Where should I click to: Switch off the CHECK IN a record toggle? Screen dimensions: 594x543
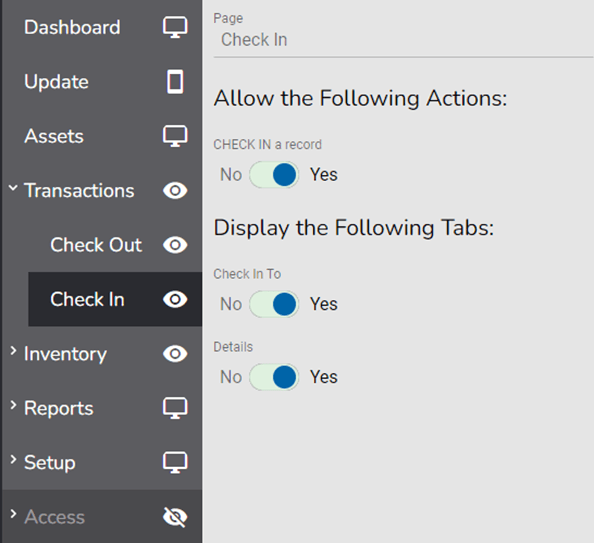274,175
